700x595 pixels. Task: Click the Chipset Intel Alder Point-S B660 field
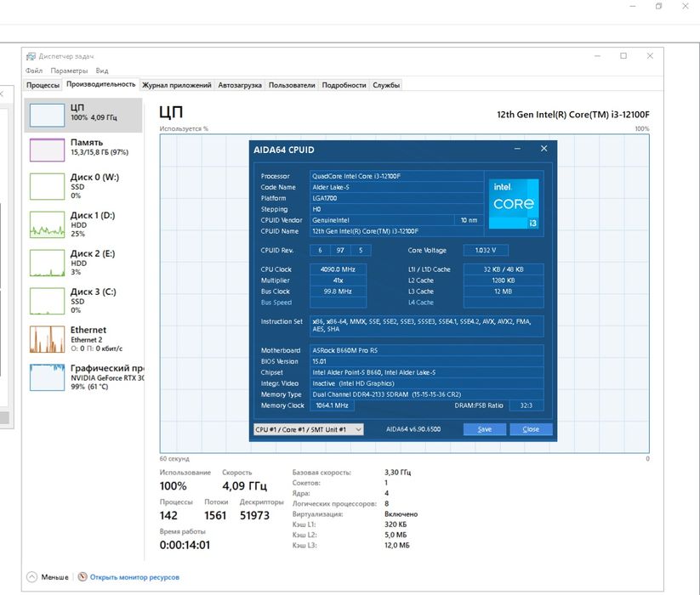(x=427, y=372)
